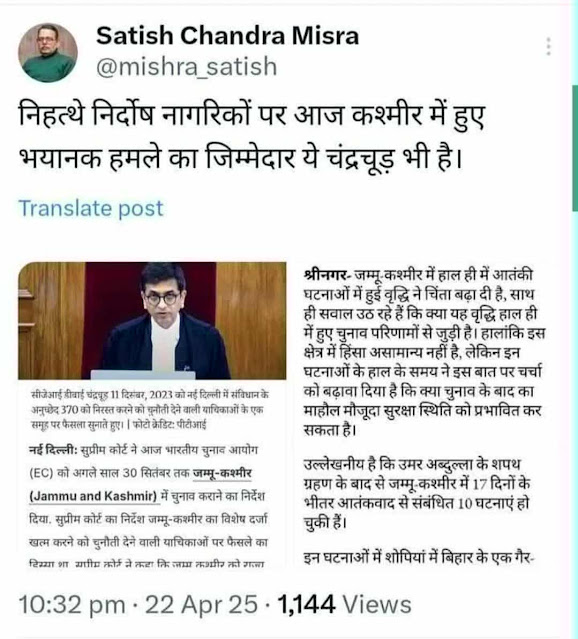Click the Translate post link
Image resolution: width=578 pixels, height=639 pixels.
(90, 208)
